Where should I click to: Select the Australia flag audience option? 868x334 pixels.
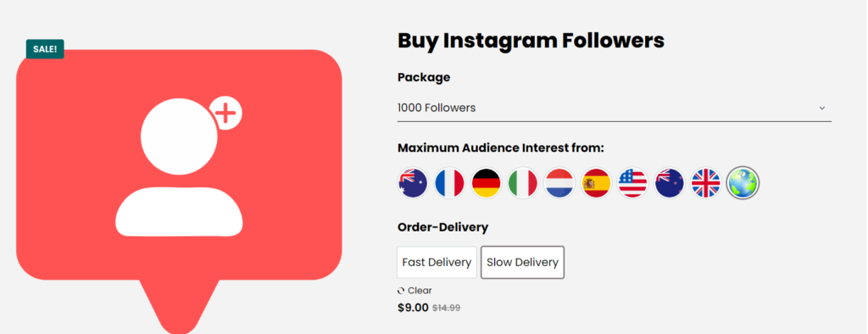(413, 183)
